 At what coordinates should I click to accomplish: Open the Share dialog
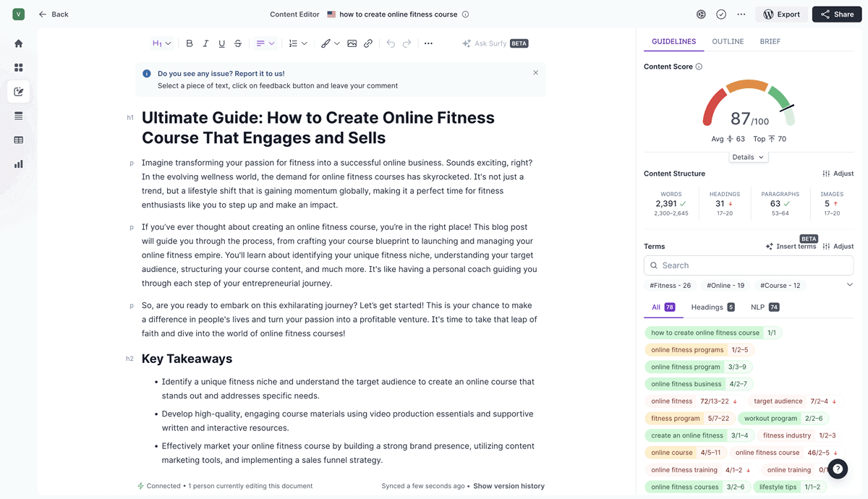click(836, 14)
